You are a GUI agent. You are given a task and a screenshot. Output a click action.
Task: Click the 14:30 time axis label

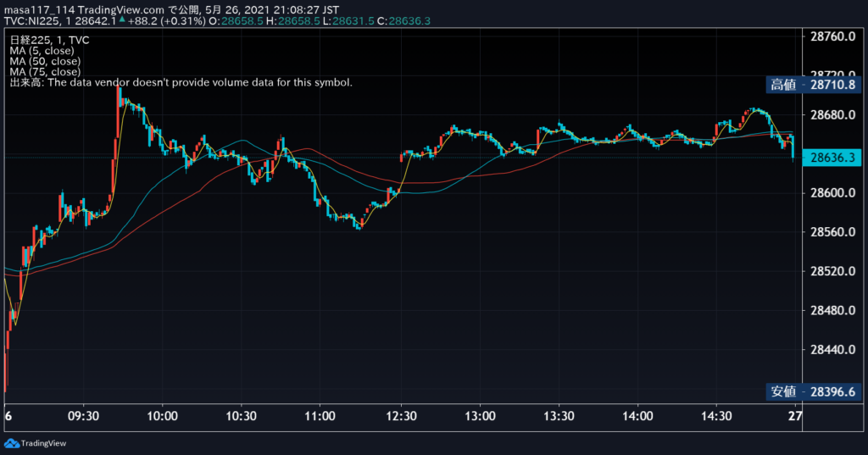[x=716, y=416]
